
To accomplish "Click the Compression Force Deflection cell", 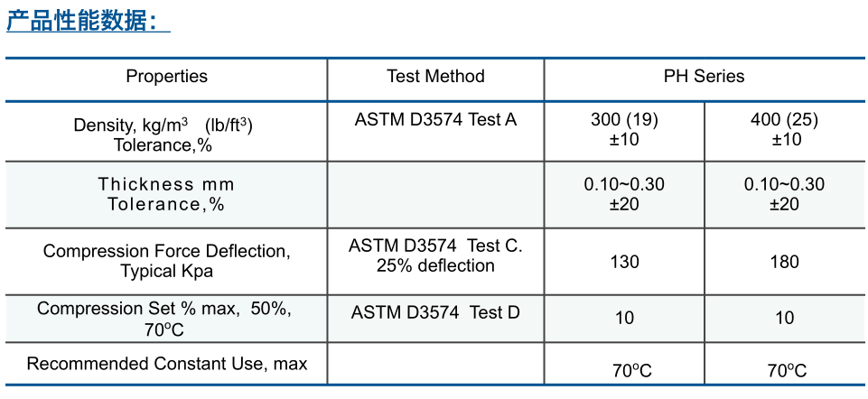I will [166, 261].
